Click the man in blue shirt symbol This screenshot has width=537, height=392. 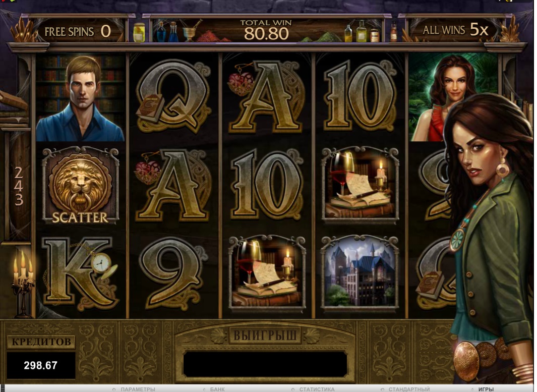point(80,97)
